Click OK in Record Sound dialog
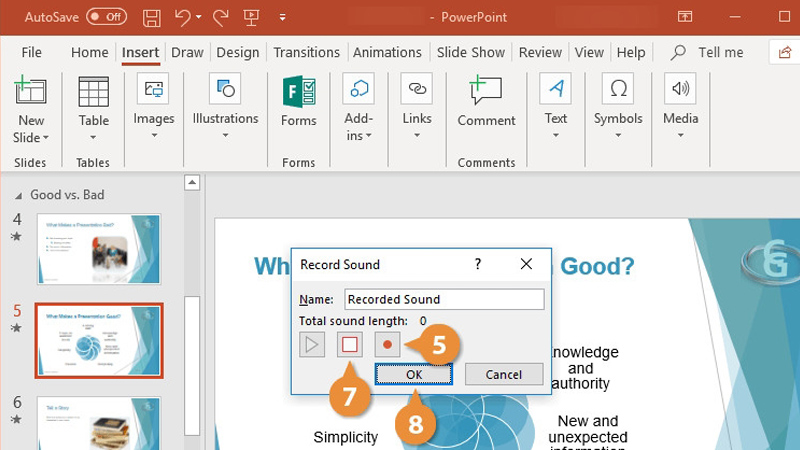The width and height of the screenshot is (800, 450). 414,374
